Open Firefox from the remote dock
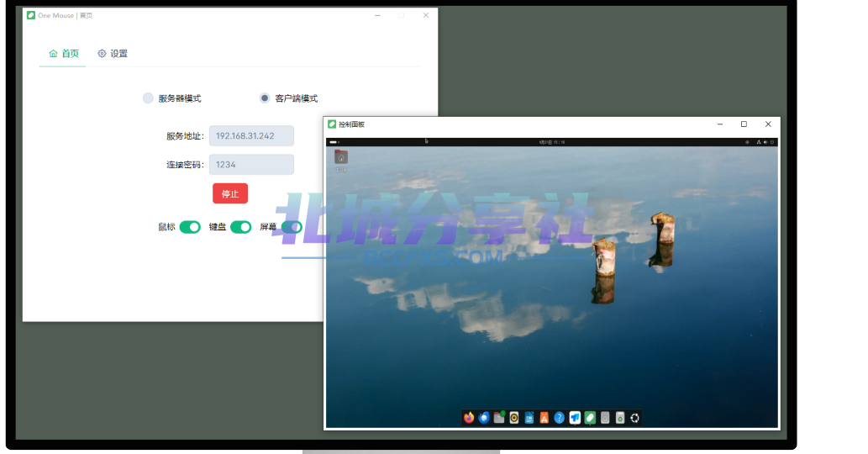 469,418
